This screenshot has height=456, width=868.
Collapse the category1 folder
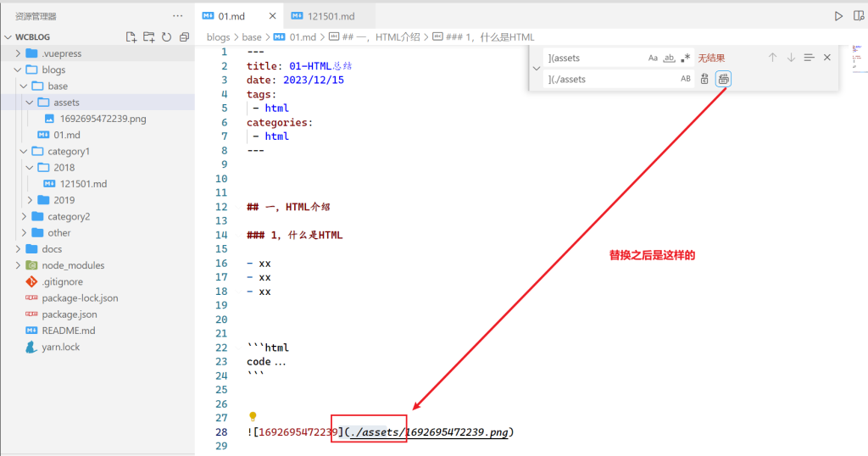click(24, 151)
